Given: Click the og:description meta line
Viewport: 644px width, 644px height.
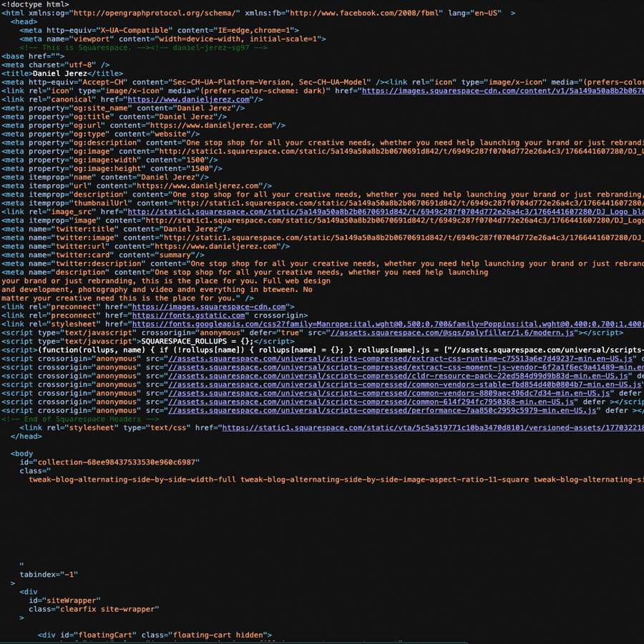Looking at the screenshot, I should click(323, 142).
